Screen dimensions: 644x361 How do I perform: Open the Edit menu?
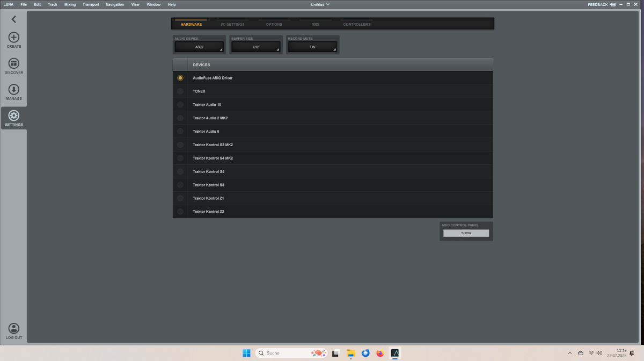click(38, 4)
